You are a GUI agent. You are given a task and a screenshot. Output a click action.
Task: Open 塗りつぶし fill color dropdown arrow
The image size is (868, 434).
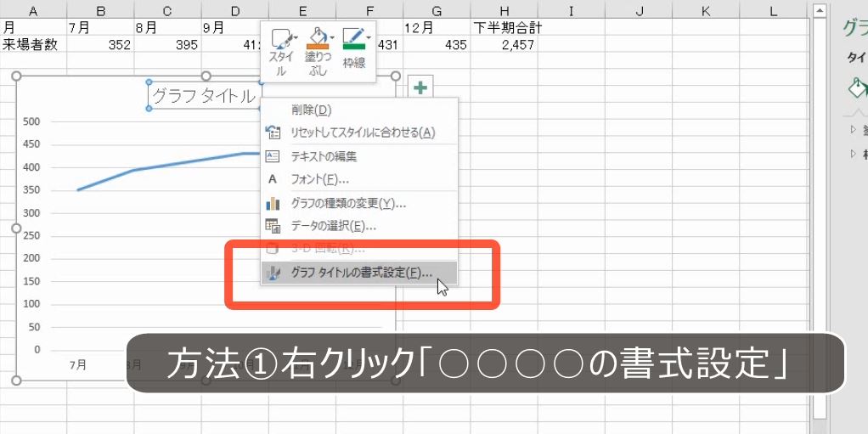333,37
